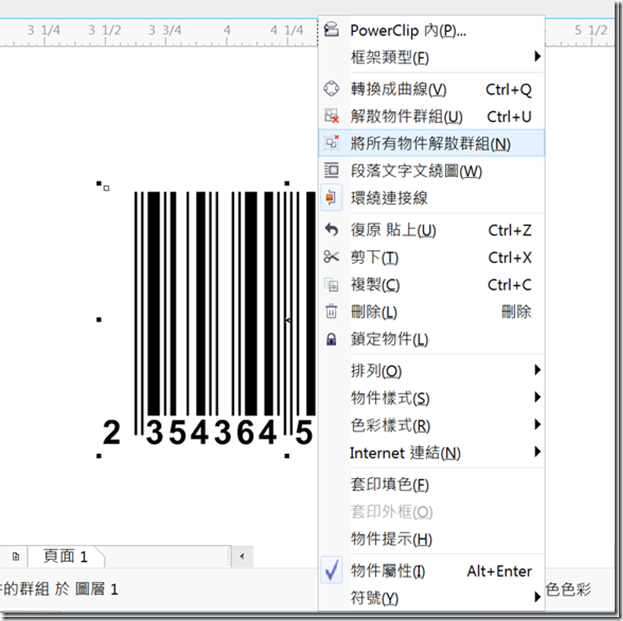Expand the 物件樣式(S) submenu arrow
This screenshot has height=621, width=623.
537,397
